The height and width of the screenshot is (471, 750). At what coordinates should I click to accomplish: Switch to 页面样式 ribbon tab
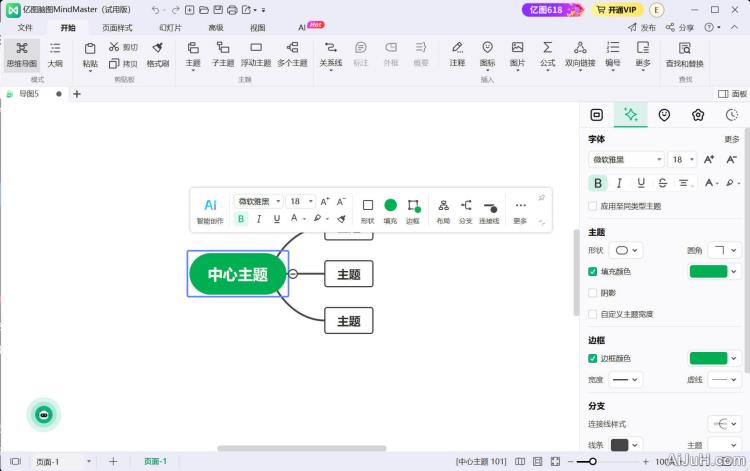[117, 28]
